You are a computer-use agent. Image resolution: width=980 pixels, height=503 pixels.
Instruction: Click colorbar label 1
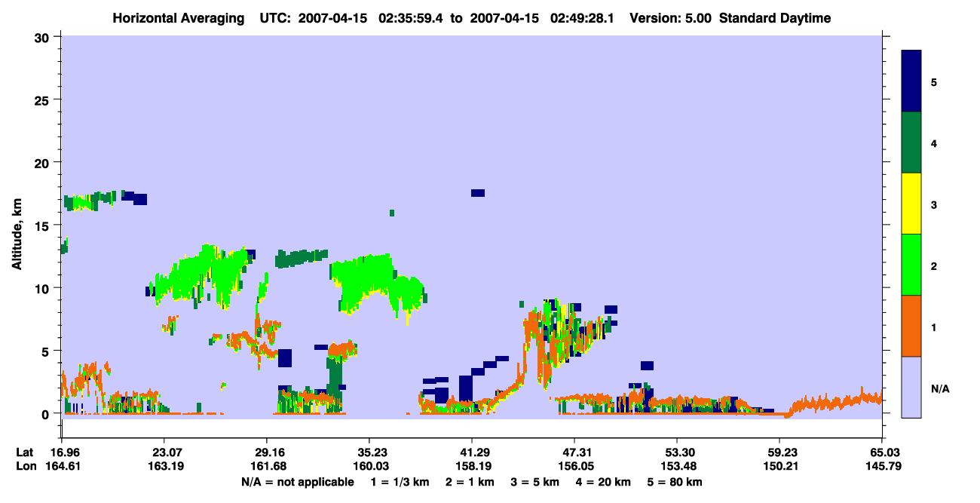(934, 327)
